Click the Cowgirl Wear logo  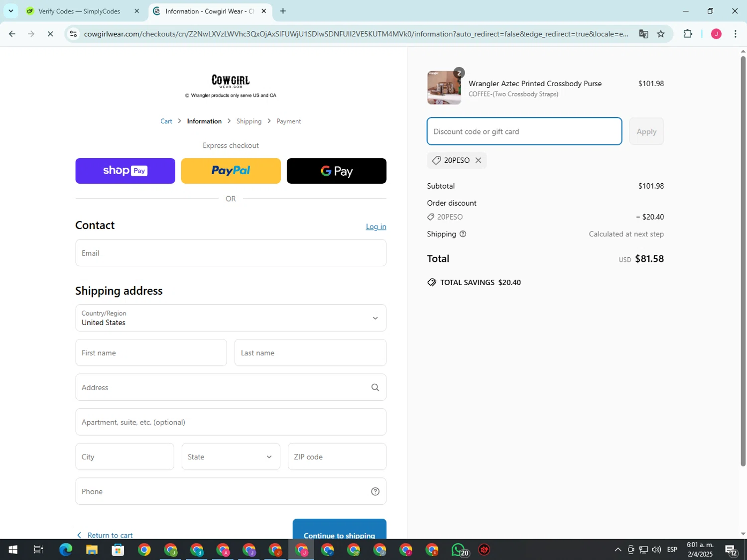click(231, 81)
